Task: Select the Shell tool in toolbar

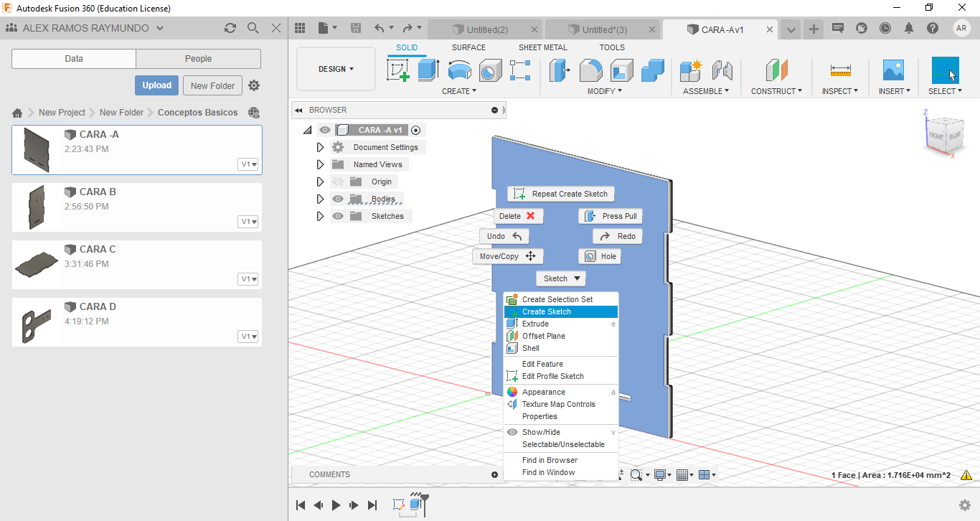Action: click(622, 70)
